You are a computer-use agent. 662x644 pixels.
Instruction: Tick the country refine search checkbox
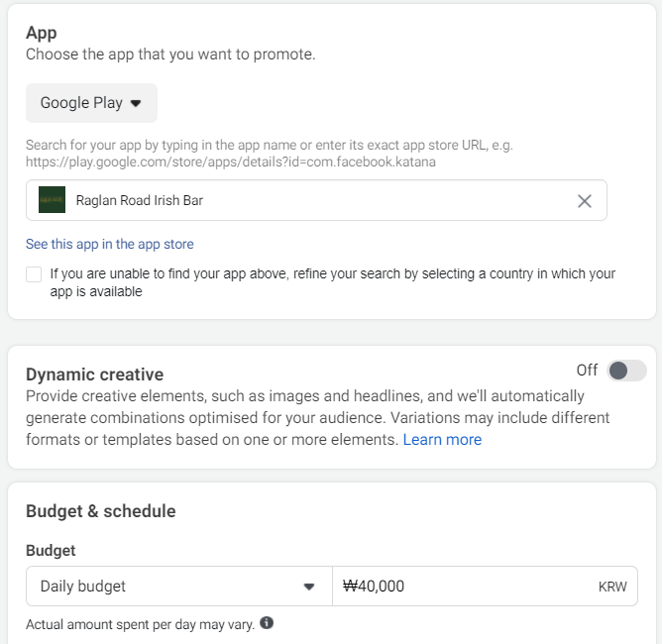click(x=34, y=274)
